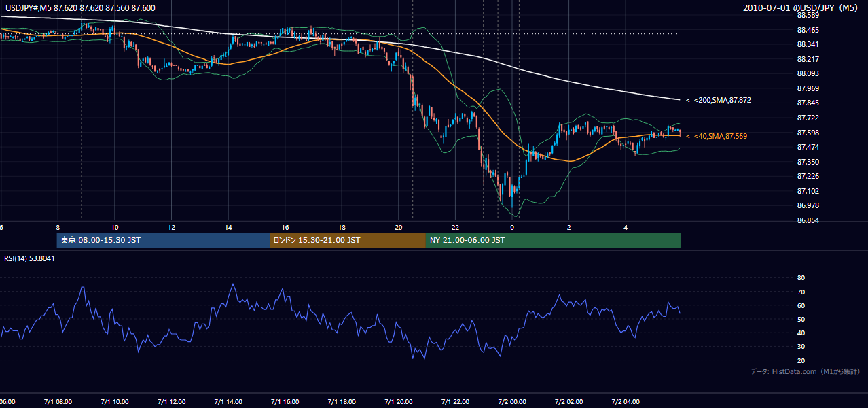Click price axis value 86.978
The height and width of the screenshot is (408, 868).
(807, 205)
